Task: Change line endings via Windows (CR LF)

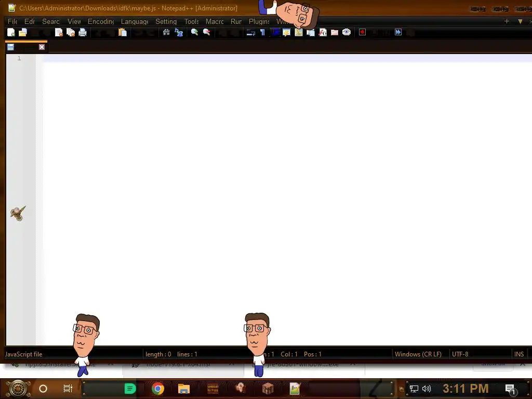Action: click(x=418, y=354)
